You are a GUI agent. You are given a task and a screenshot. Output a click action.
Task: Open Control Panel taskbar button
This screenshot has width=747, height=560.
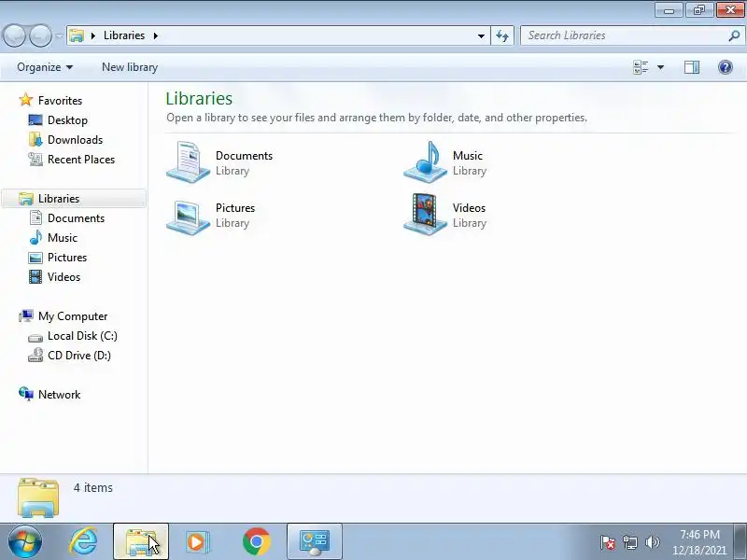[x=315, y=541]
